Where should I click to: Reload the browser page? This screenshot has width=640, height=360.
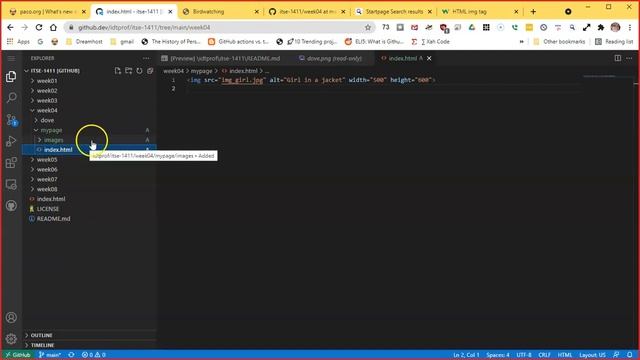coord(39,27)
